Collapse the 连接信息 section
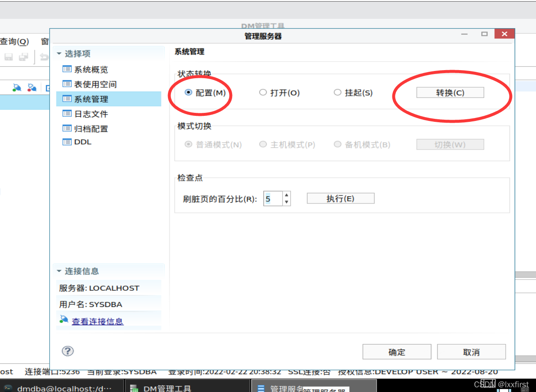Image resolution: width=536 pixels, height=392 pixels. pos(59,271)
